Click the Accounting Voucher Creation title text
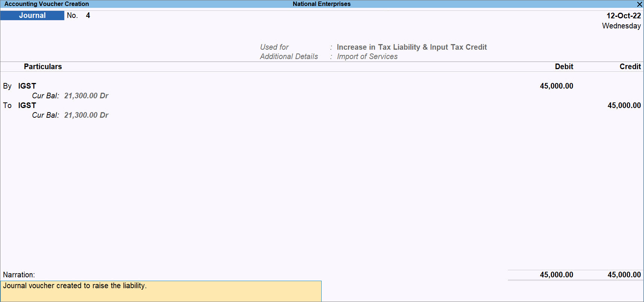644x302 pixels. (x=47, y=4)
